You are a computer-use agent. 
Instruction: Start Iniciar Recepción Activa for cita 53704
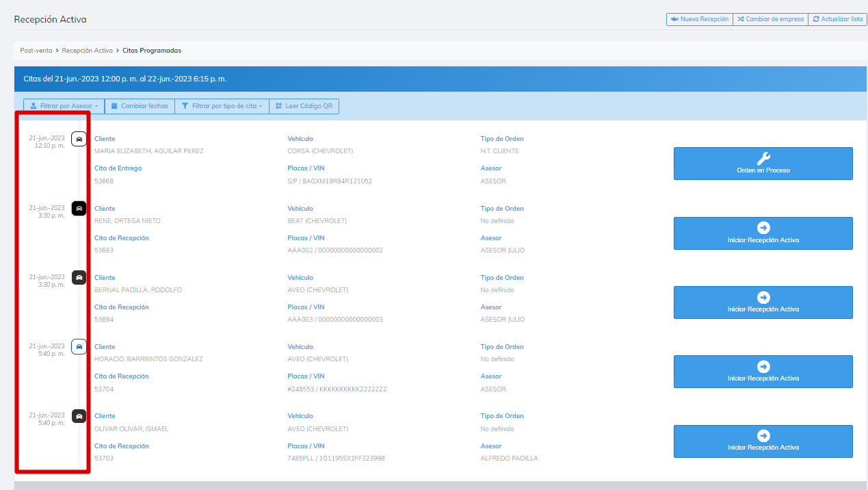point(763,372)
